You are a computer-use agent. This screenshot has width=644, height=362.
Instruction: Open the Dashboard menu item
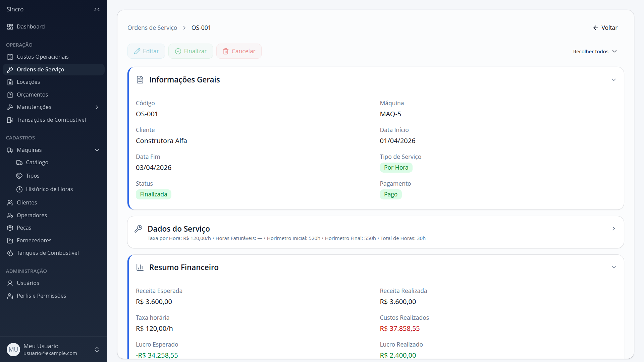pos(54,27)
